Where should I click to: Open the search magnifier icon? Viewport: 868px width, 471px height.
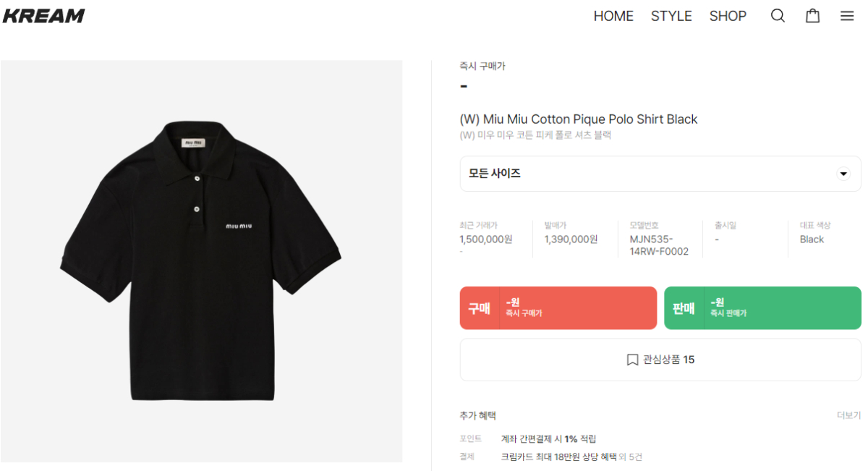tap(778, 16)
